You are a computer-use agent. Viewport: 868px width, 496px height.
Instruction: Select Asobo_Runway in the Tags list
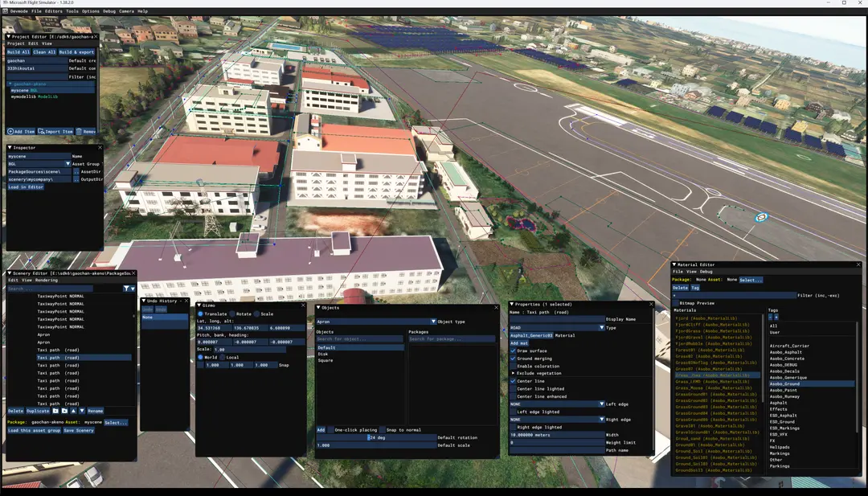(784, 396)
